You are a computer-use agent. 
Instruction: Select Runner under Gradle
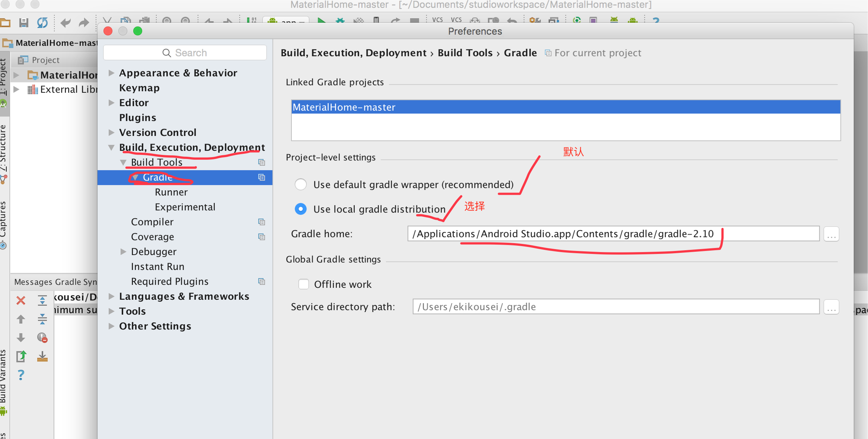tap(171, 192)
